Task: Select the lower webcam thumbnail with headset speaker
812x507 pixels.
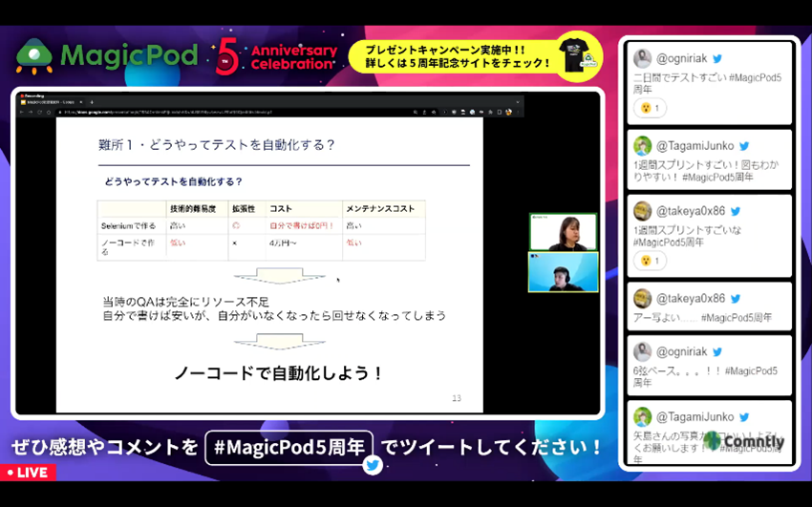Action: (x=563, y=272)
